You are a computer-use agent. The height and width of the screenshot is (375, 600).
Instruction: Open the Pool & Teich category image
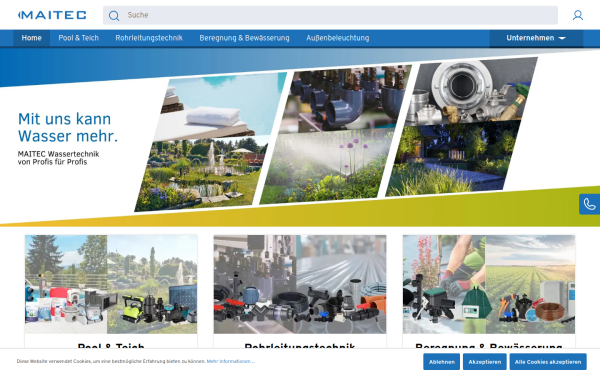point(111,284)
